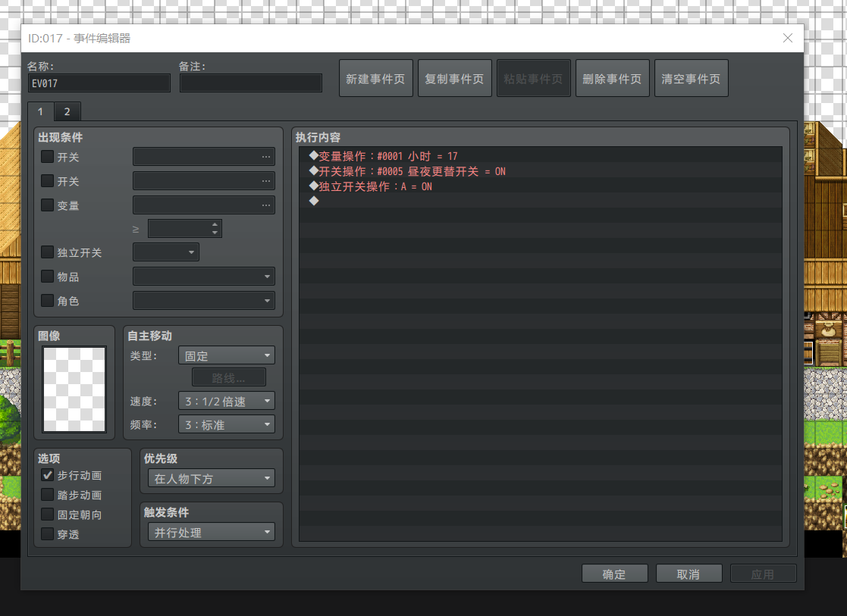Screen dimensions: 847x616
Task: Check the 固定朝向 option
Action: pyautogui.click(x=48, y=514)
